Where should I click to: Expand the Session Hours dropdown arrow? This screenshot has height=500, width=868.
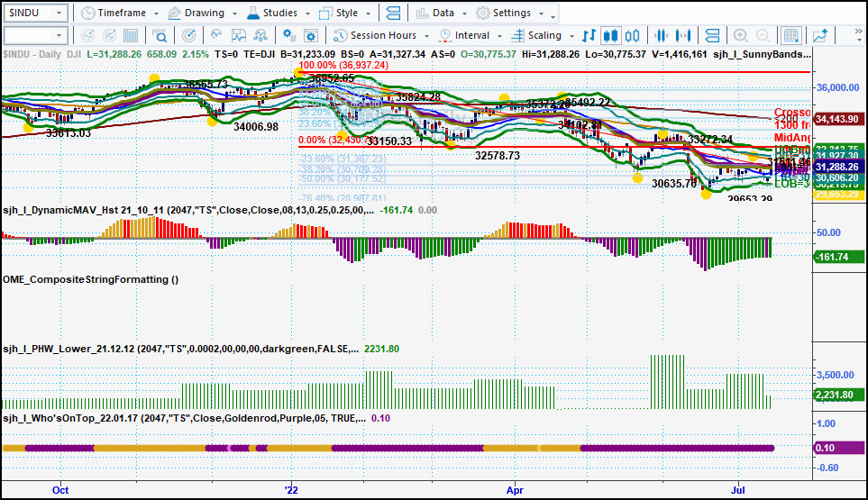426,36
